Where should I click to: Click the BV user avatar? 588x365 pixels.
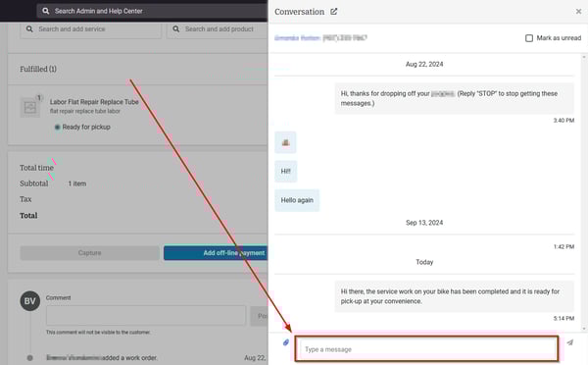tap(30, 301)
